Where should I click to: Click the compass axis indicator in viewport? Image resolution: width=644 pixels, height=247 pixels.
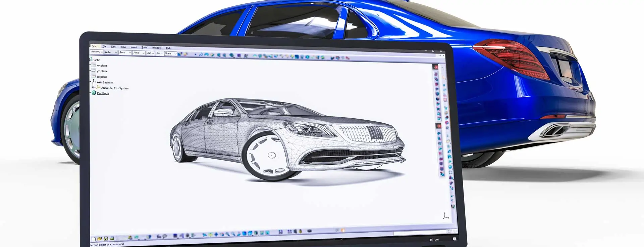[x=445, y=216]
